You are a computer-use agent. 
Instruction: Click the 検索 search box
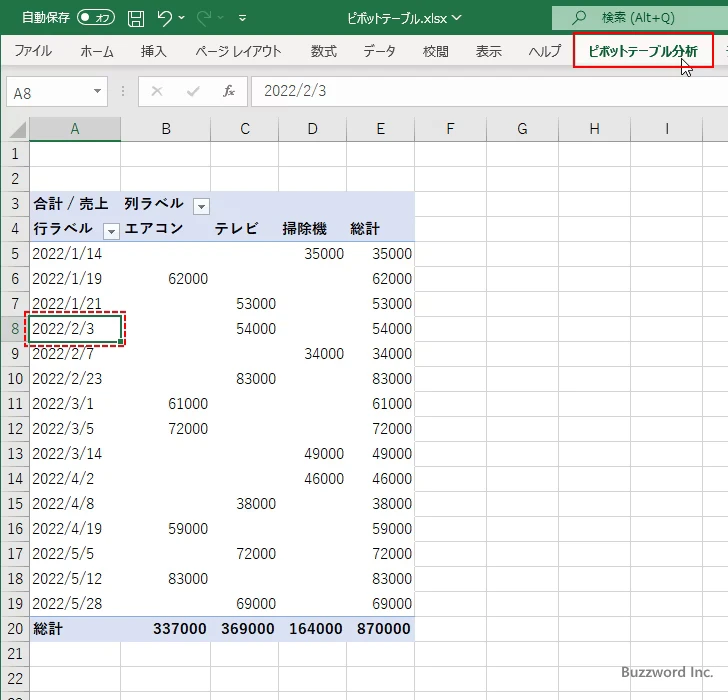[640, 18]
